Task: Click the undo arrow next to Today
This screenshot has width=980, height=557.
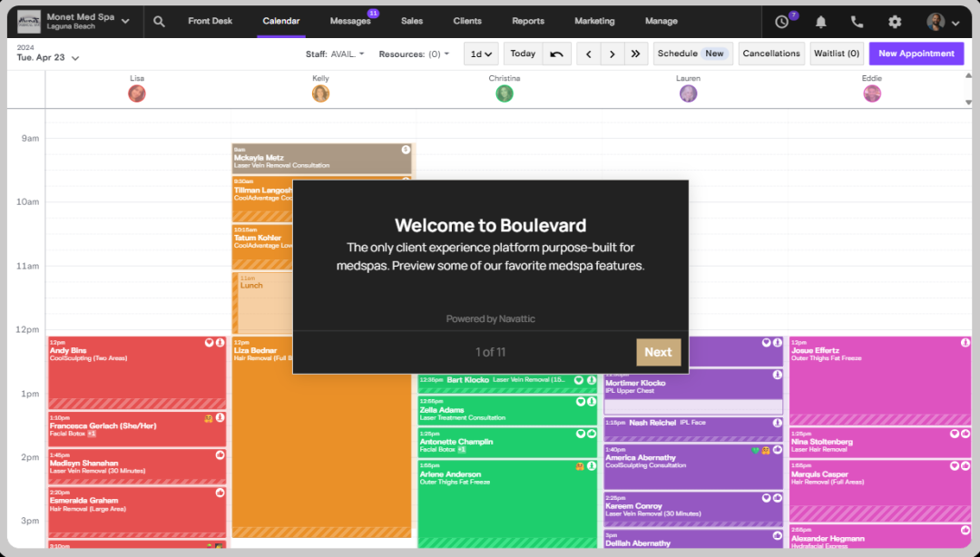Action: [x=556, y=54]
